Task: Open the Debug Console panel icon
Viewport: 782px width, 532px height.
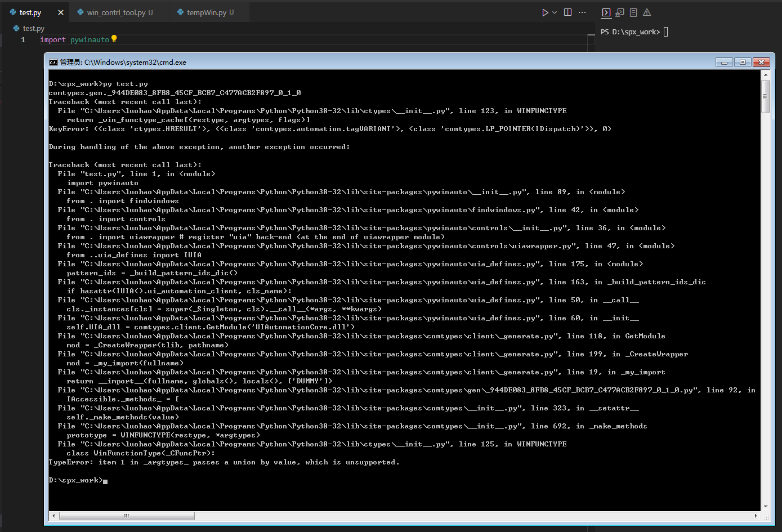Action: (620, 12)
